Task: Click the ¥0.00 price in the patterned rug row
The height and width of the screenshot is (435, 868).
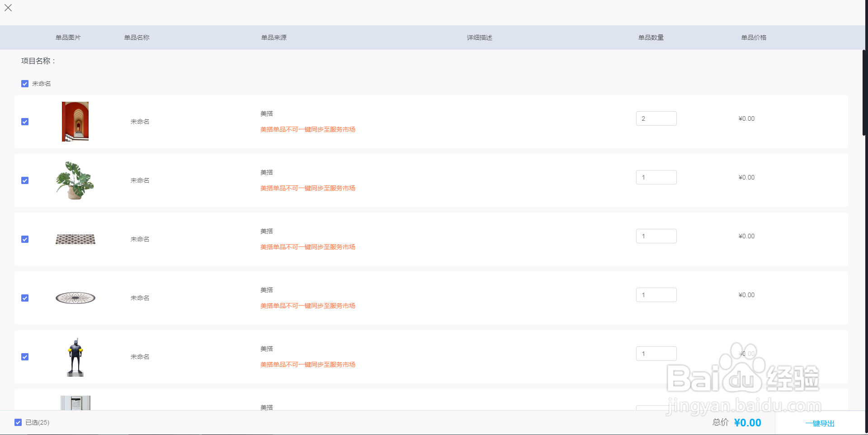Action: click(746, 236)
